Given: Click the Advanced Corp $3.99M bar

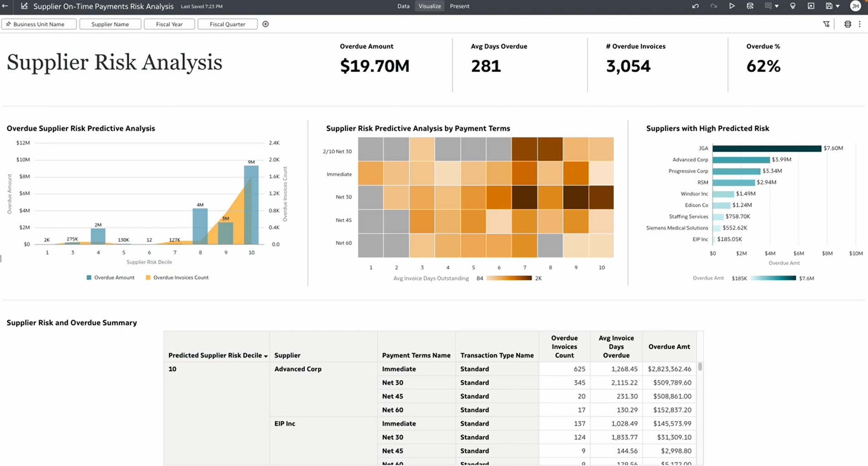Looking at the screenshot, I should point(741,160).
